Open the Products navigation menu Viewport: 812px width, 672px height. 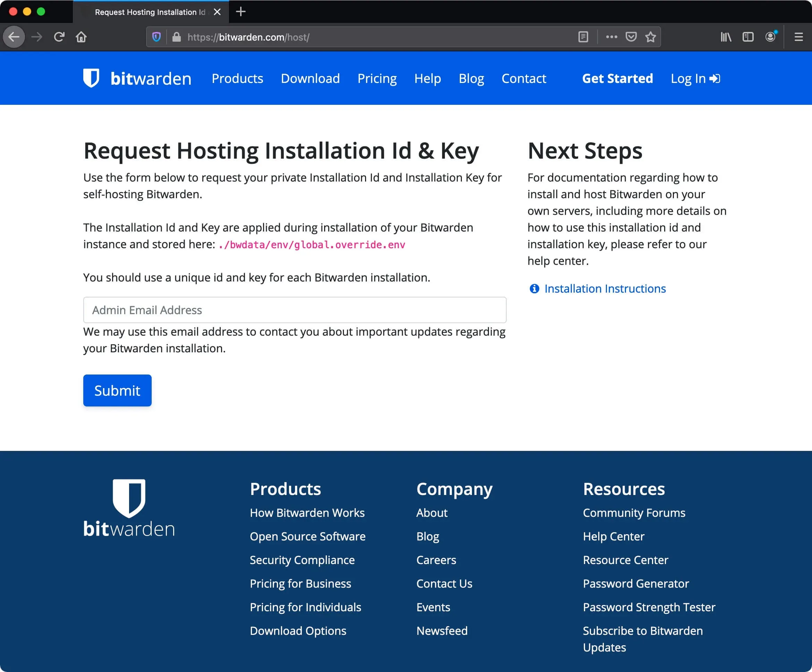pyautogui.click(x=237, y=78)
